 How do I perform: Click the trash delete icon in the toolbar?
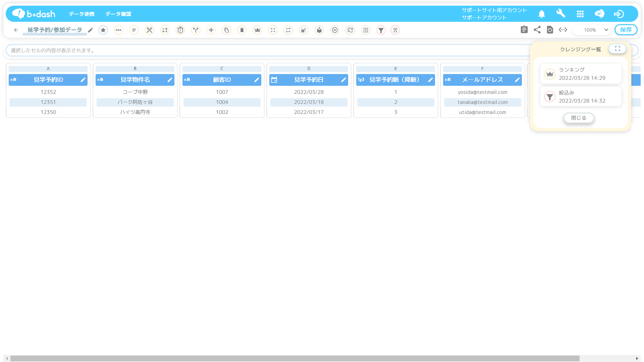click(242, 30)
